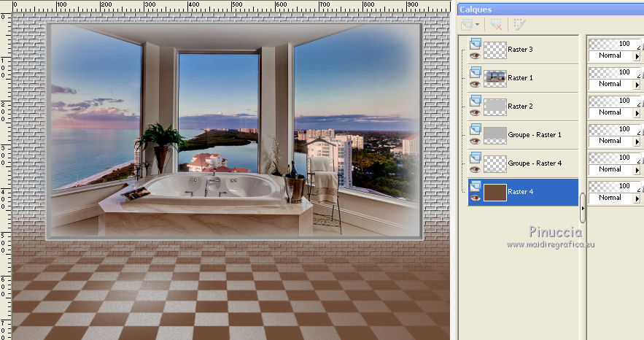Select the Groupe - Raster 4 layer thumbnail

pyautogui.click(x=495, y=164)
